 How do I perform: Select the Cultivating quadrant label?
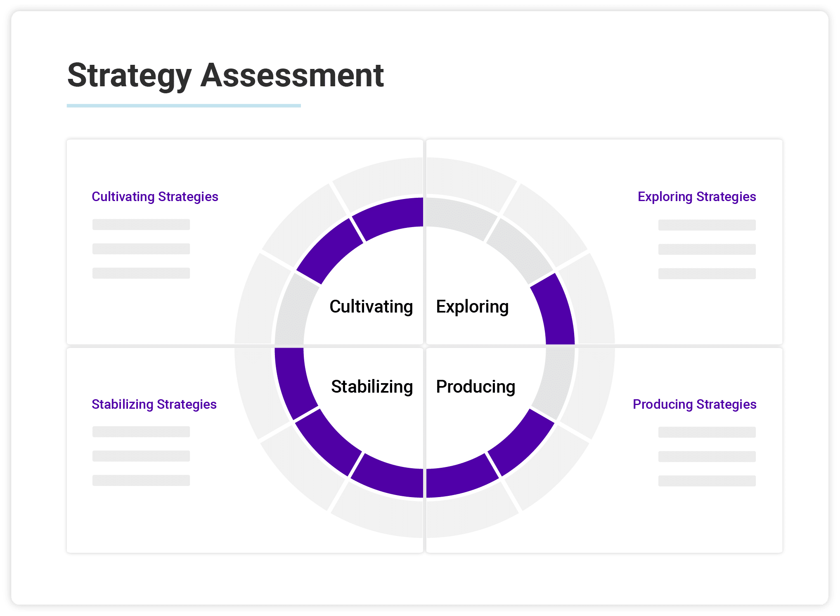click(x=371, y=306)
